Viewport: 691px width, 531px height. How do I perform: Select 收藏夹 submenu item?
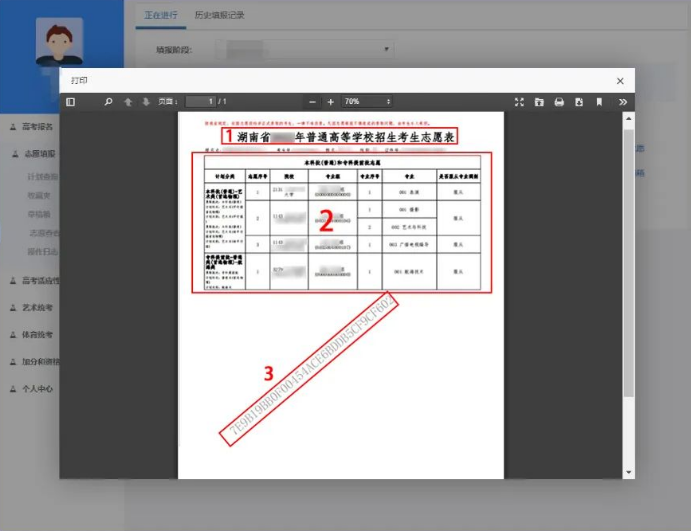coord(39,196)
